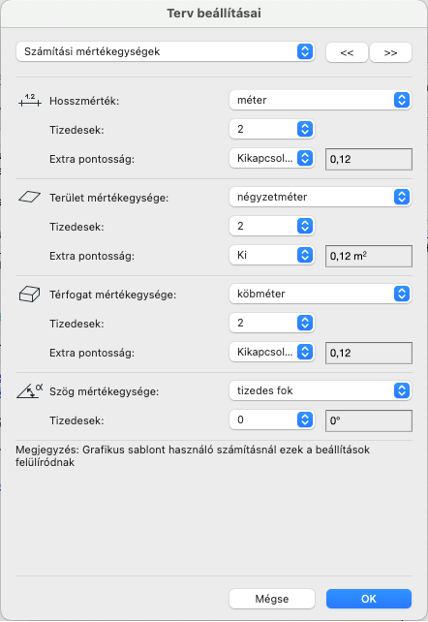
Task: Click the 0,12 m² preview field
Action: (369, 256)
